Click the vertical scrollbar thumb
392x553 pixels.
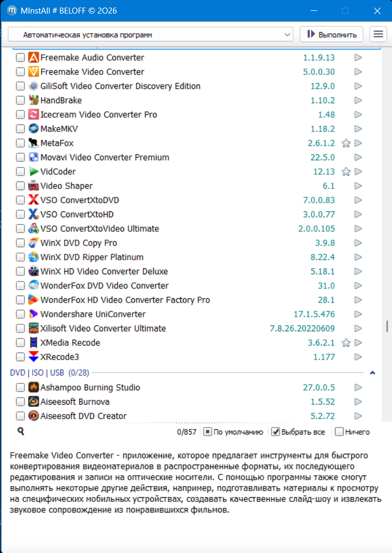tap(387, 326)
